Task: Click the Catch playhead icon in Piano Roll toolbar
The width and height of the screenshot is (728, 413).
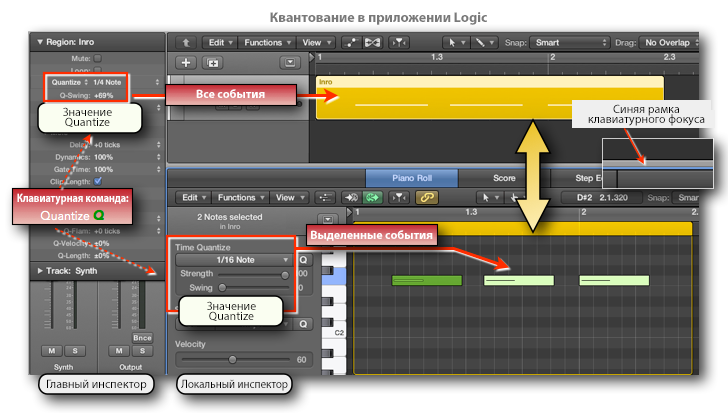Action: click(399, 198)
